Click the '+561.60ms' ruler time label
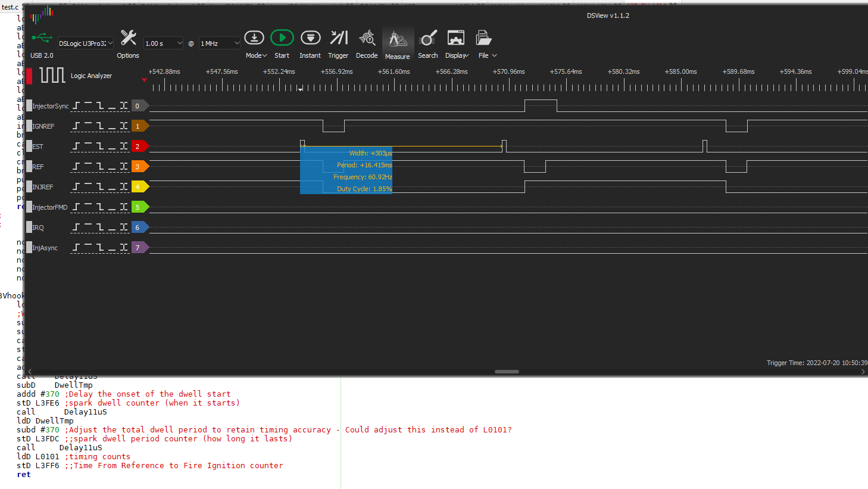 point(394,71)
